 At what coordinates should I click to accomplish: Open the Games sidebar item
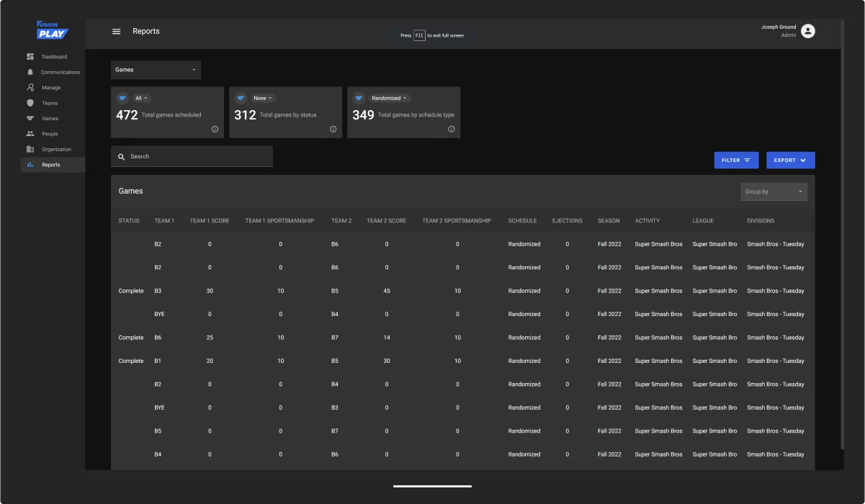coord(50,118)
